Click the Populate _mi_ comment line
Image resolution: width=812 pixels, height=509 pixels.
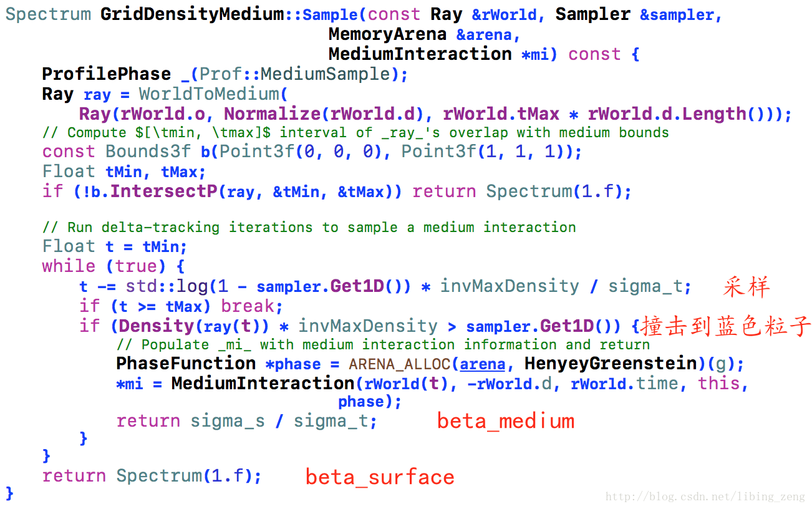click(x=383, y=344)
